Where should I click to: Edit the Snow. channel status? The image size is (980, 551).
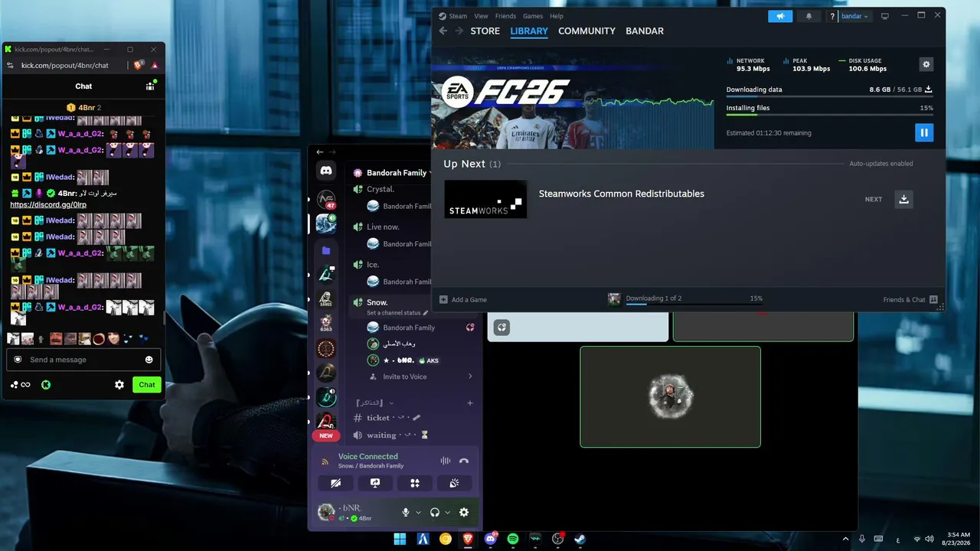point(397,313)
